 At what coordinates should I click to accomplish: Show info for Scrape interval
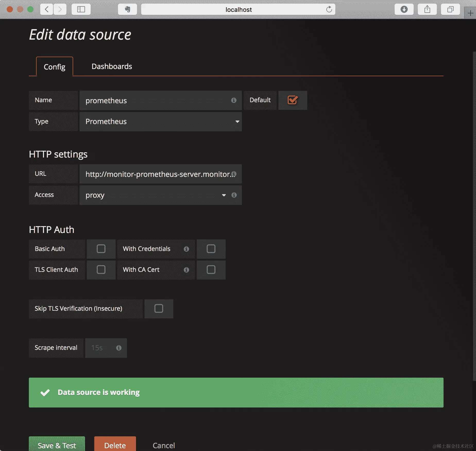tap(119, 348)
